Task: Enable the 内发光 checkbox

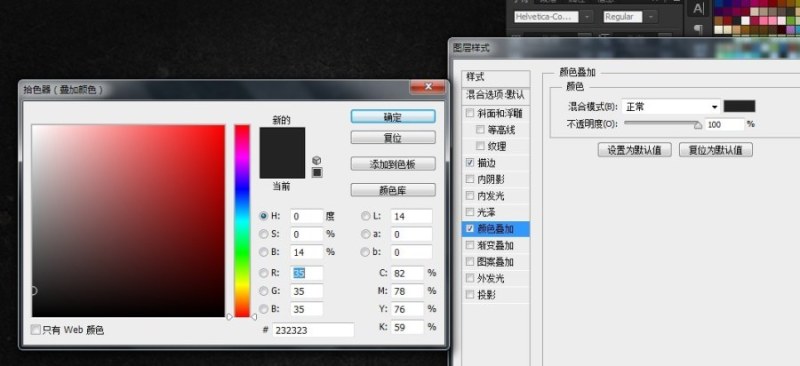Action: pyautogui.click(x=470, y=196)
